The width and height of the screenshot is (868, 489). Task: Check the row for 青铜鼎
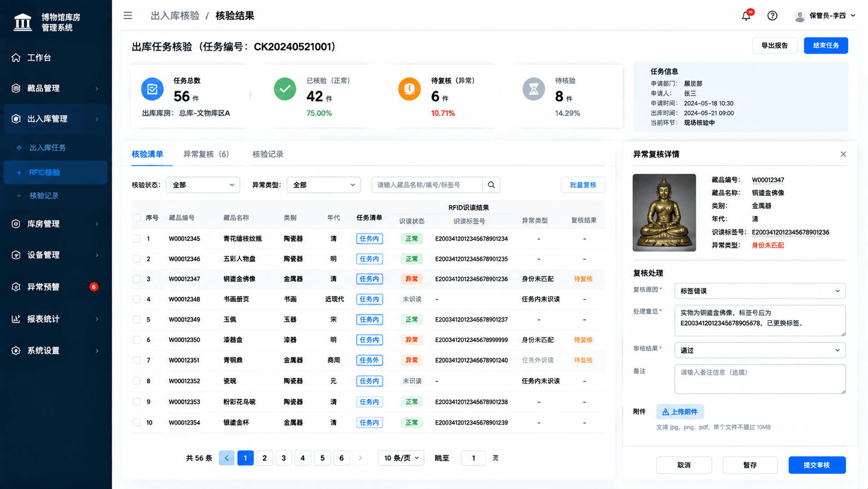coord(137,360)
